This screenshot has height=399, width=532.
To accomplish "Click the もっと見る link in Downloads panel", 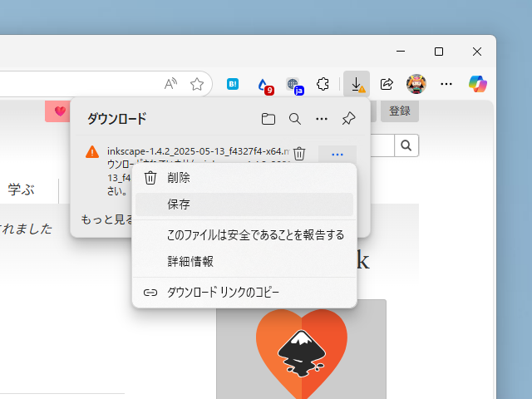I will [107, 219].
